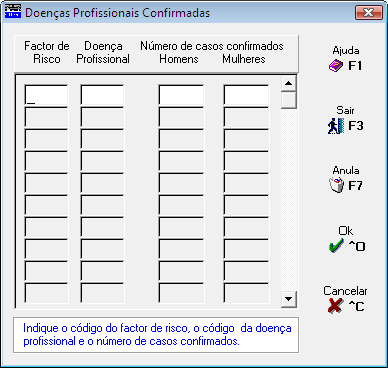Click the F7 shortcut text
The width and height of the screenshot is (388, 368).
click(355, 186)
